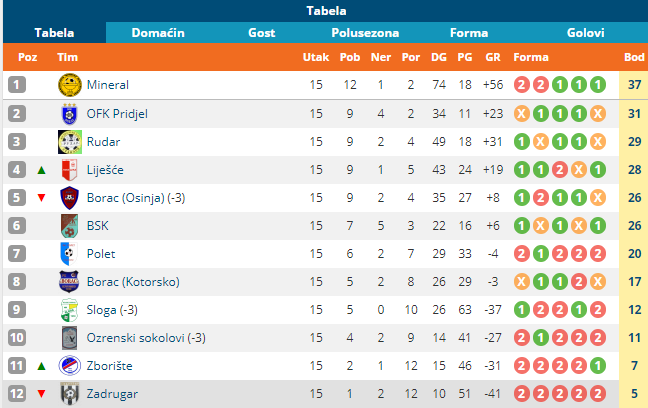Click the Rudar team logo
This screenshot has height=408, width=648.
coord(69,142)
